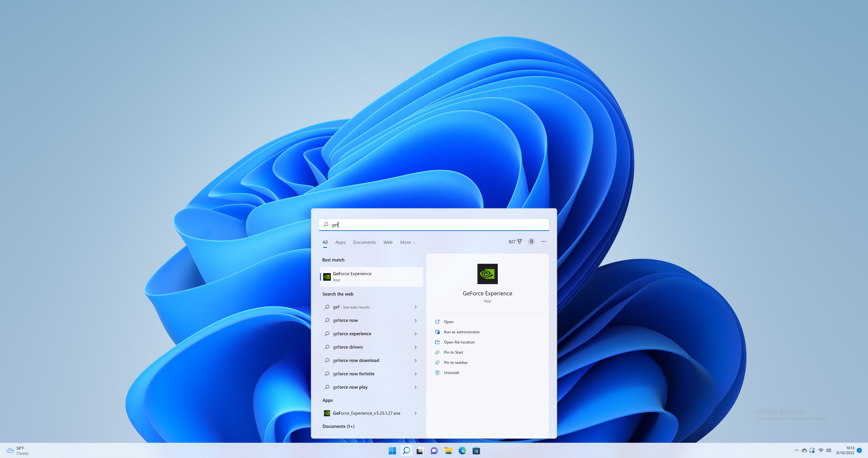
Task: Click into the search text field
Action: pyautogui.click(x=434, y=225)
